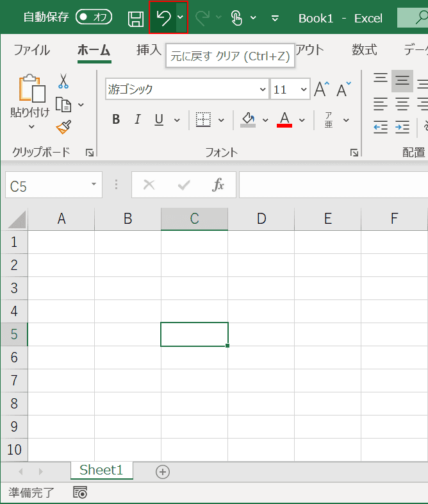Expand the Underline style dropdown
This screenshot has width=428, height=504.
(177, 120)
